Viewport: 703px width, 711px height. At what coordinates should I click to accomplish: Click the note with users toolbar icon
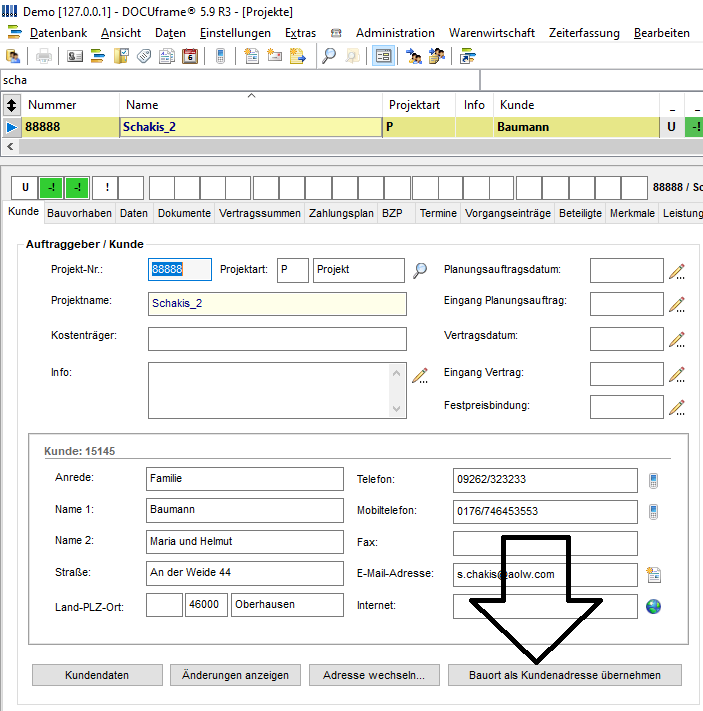pyautogui.click(x=437, y=57)
